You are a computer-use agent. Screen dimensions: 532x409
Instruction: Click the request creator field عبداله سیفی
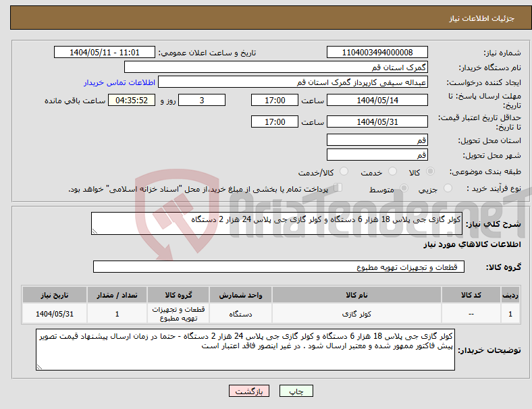tap(293, 82)
